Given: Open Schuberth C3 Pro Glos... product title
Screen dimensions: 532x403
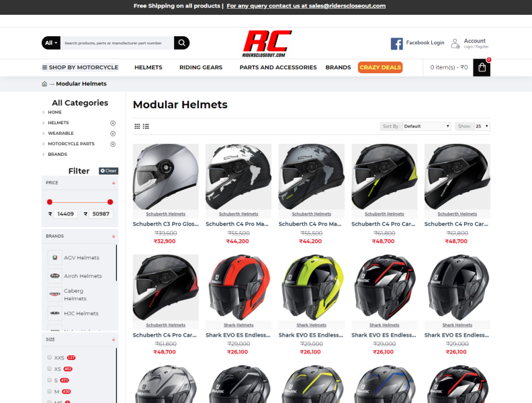Looking at the screenshot, I should pyautogui.click(x=165, y=224).
